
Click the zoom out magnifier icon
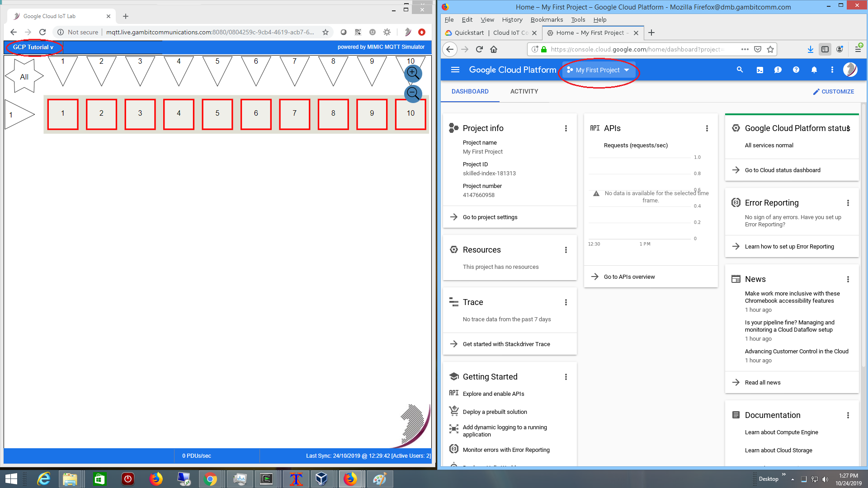[413, 94]
